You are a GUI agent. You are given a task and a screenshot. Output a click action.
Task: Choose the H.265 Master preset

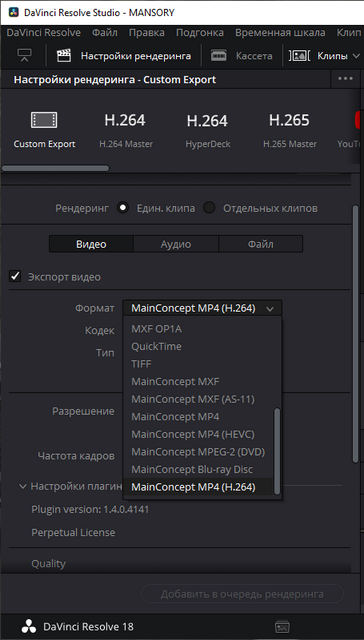pyautogui.click(x=289, y=129)
